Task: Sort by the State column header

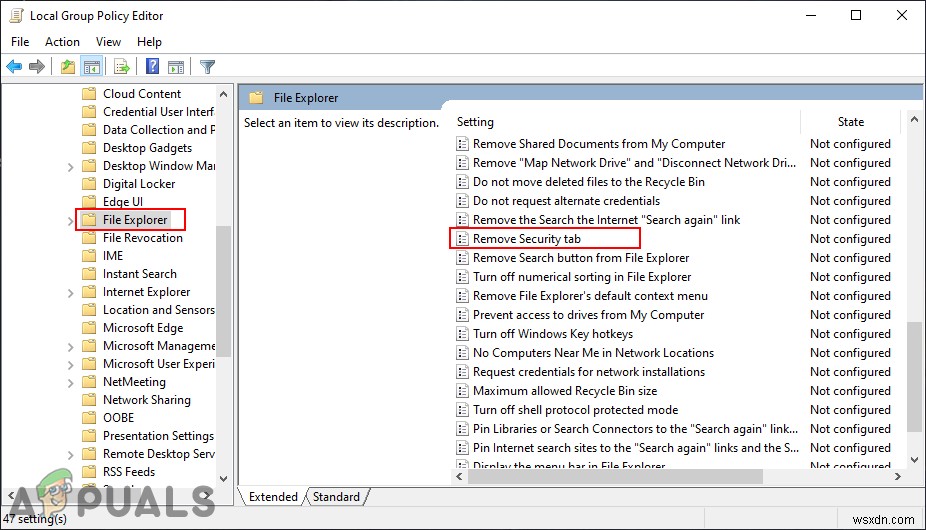Action: (x=850, y=122)
